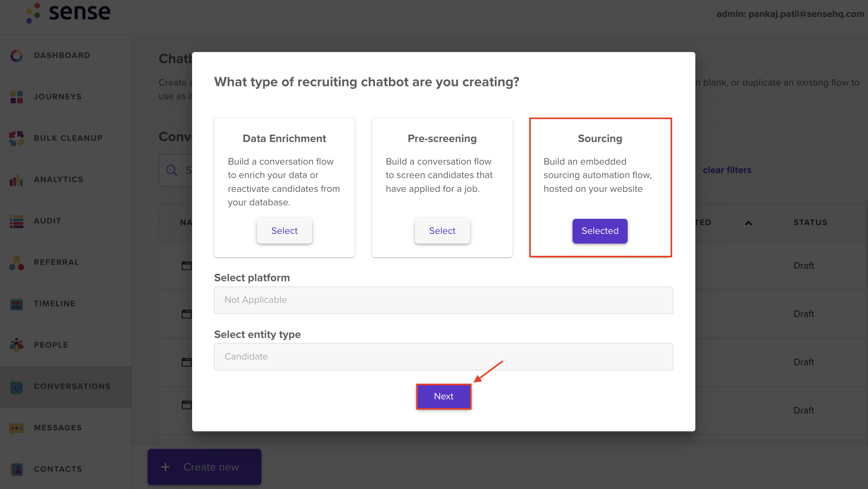Click the sort arrow next to STATUS column

[x=748, y=223]
